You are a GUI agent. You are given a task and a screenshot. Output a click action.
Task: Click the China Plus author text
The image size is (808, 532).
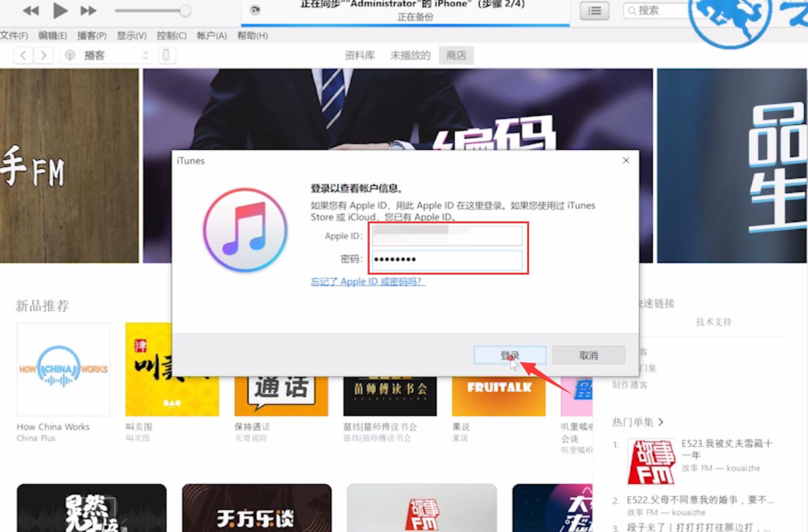[x=36, y=438]
